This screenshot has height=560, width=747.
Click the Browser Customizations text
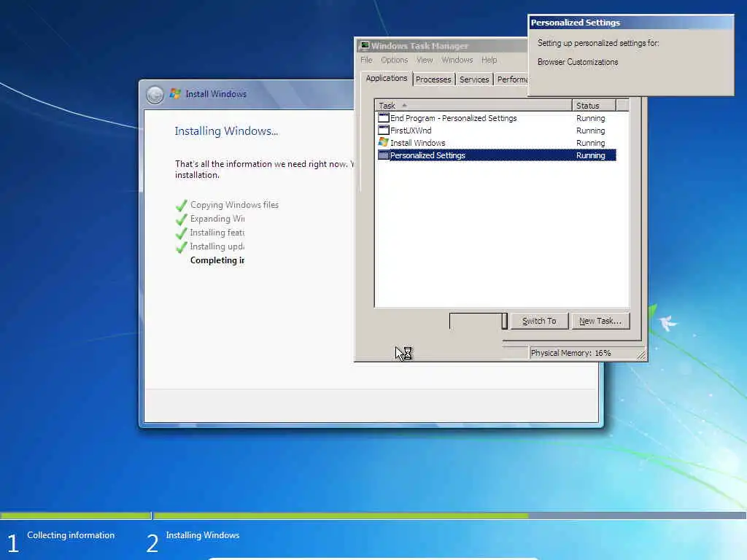click(x=578, y=62)
